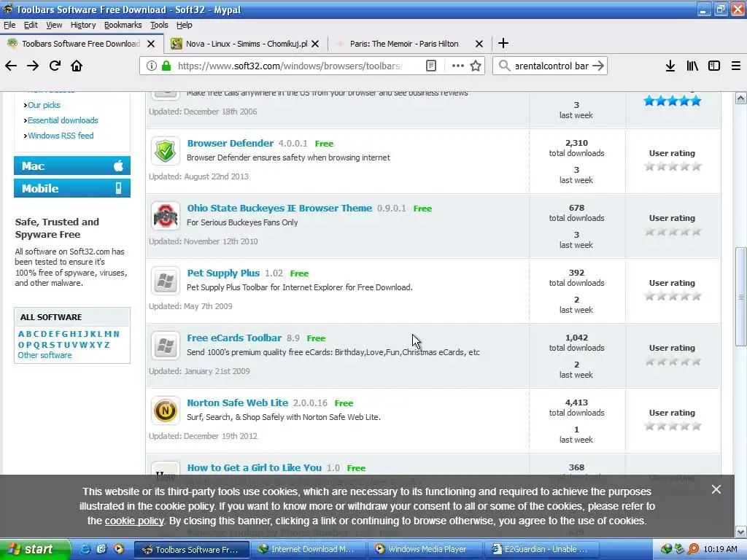The width and height of the screenshot is (747, 560).
Task: Click the Norton Safe Web Lite icon
Action: (x=166, y=410)
